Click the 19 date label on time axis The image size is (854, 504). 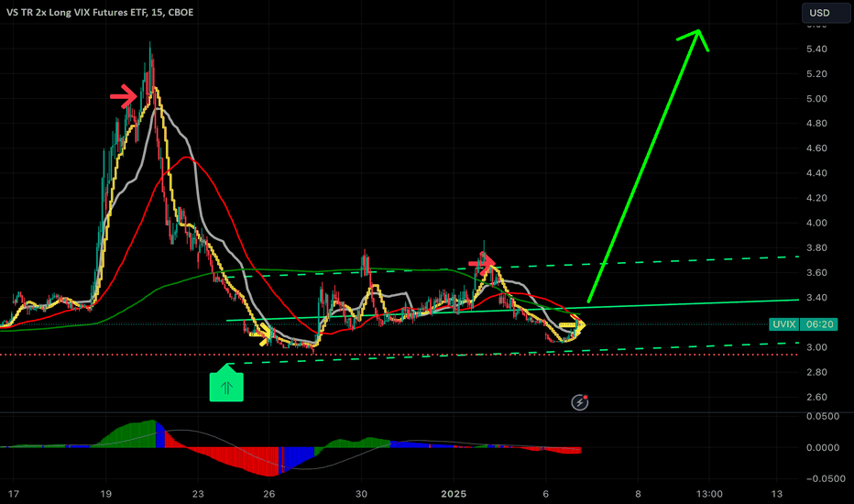105,494
